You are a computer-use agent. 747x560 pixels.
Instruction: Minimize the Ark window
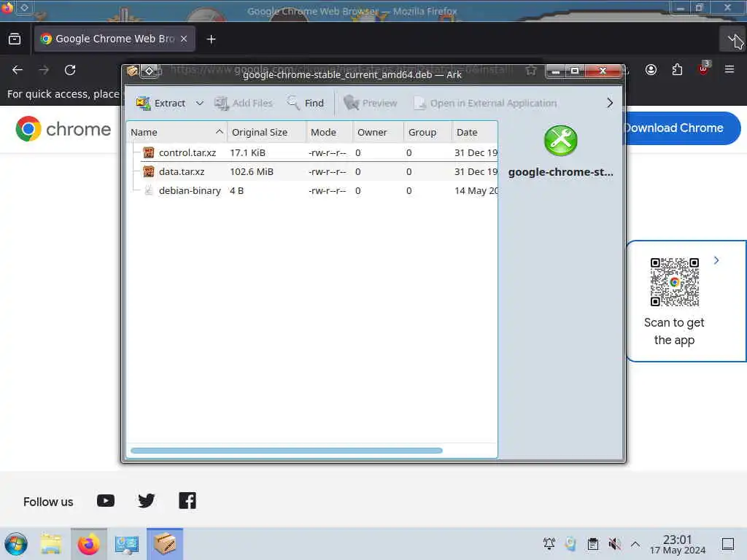(555, 71)
